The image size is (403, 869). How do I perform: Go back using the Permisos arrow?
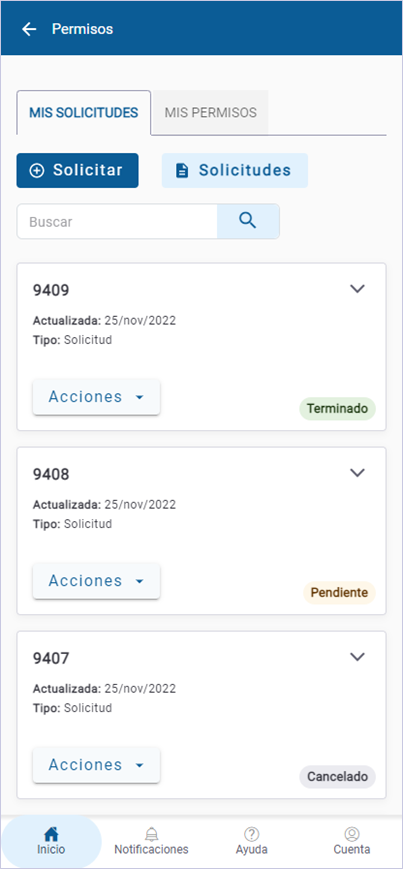(29, 29)
